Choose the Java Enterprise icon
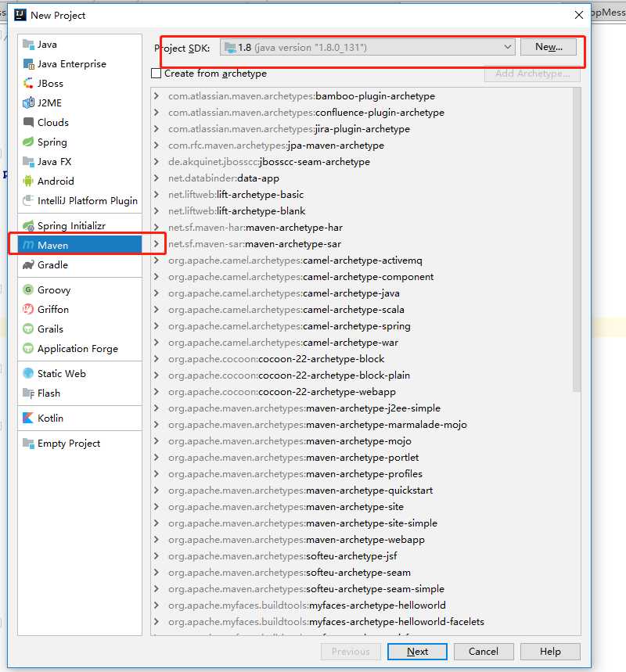The image size is (626, 672). (x=28, y=64)
